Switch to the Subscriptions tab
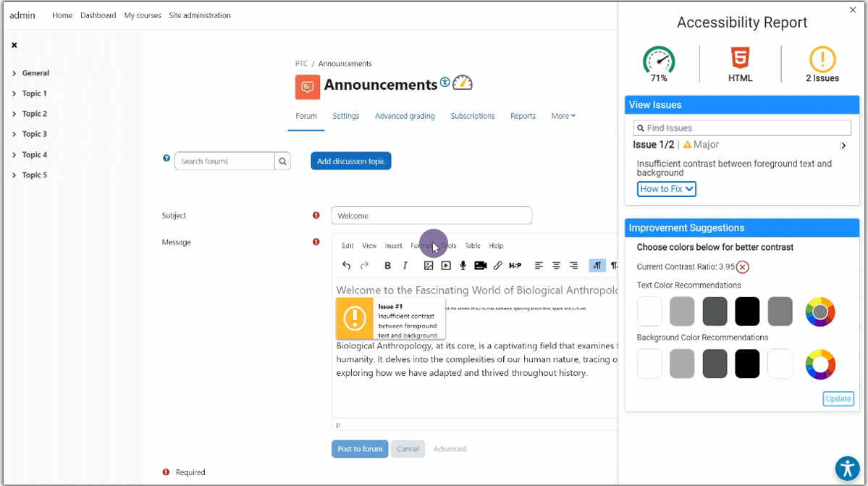This screenshot has width=868, height=486. (472, 116)
